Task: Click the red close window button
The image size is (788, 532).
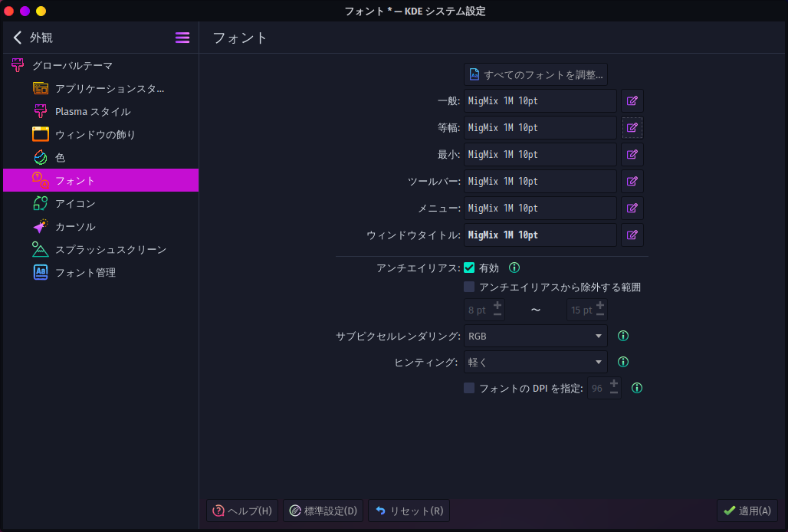Action: point(9,11)
